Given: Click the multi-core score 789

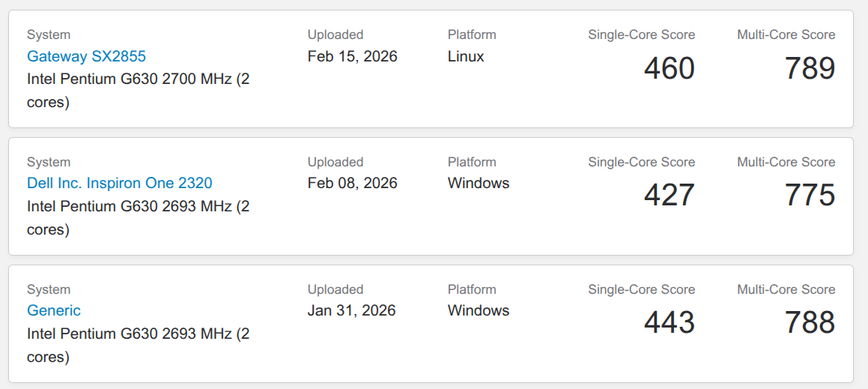Looking at the screenshot, I should pos(809,68).
